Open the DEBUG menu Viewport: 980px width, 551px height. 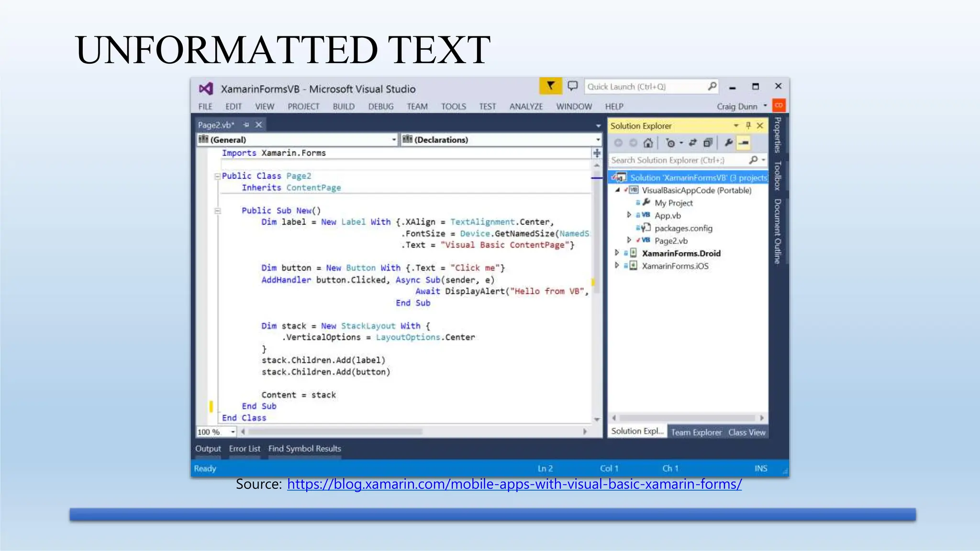(x=381, y=106)
